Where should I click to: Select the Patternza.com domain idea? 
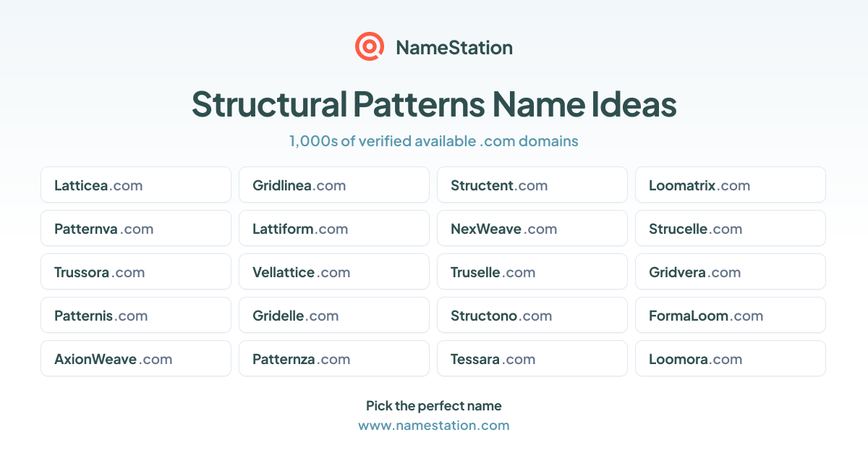tap(334, 358)
